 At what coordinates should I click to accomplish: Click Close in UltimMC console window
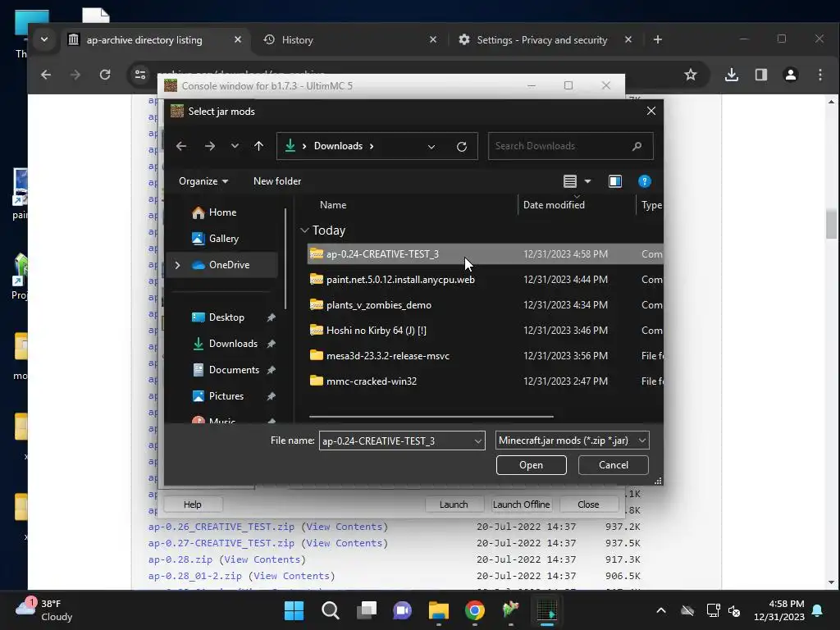(x=588, y=504)
